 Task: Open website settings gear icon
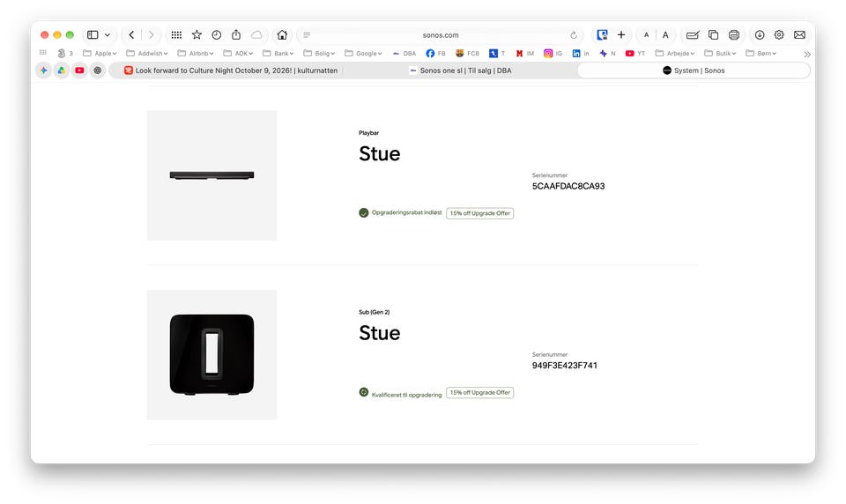(x=779, y=35)
